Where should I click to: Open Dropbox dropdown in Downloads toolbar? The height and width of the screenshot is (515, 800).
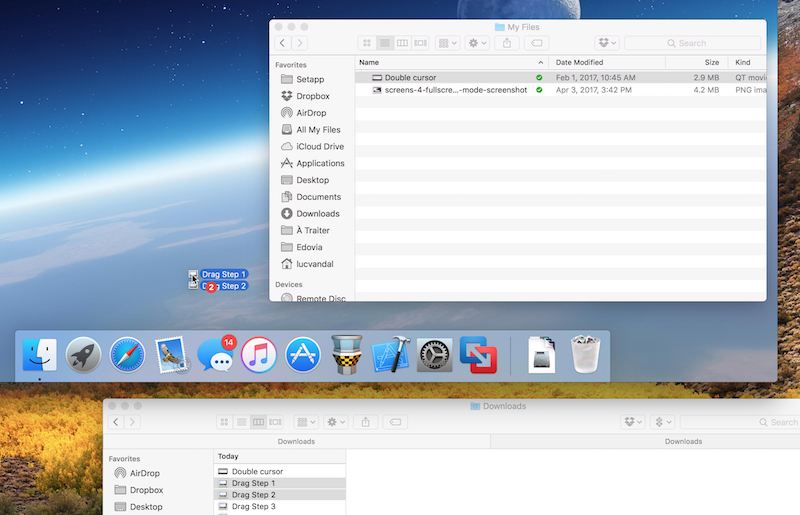[x=633, y=422]
